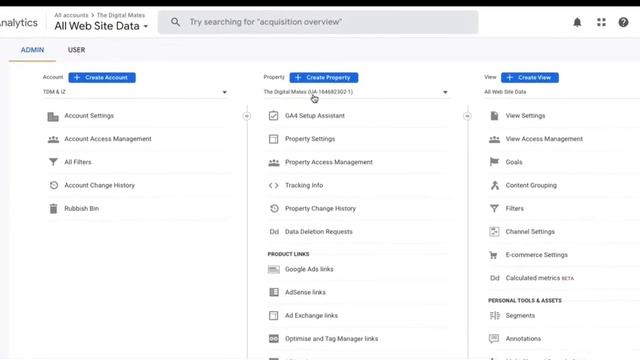Focus the search field for acquisition overview

318,22
